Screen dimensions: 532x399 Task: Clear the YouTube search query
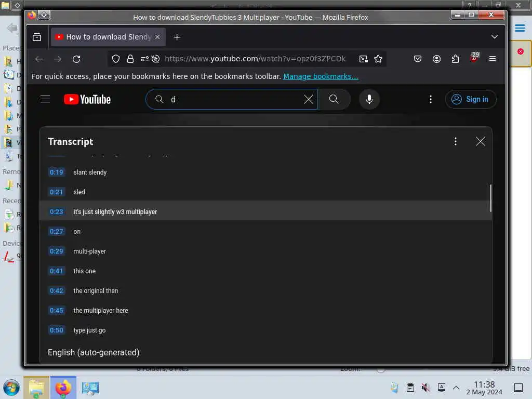[309, 99]
